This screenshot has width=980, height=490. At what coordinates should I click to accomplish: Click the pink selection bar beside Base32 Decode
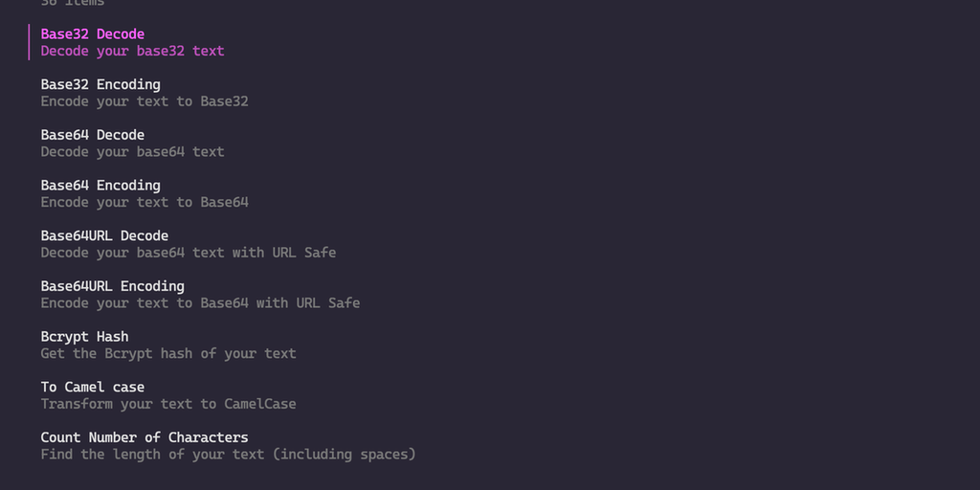[30, 42]
